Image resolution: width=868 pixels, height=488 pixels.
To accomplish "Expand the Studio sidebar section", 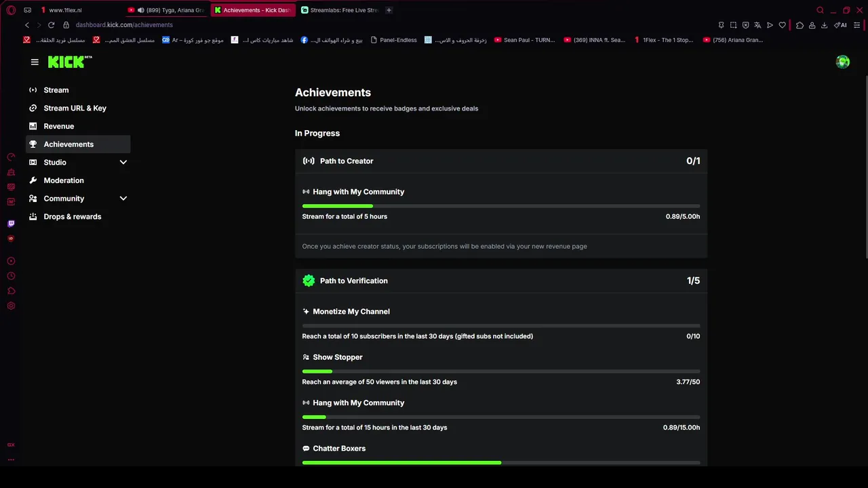I will 123,163.
